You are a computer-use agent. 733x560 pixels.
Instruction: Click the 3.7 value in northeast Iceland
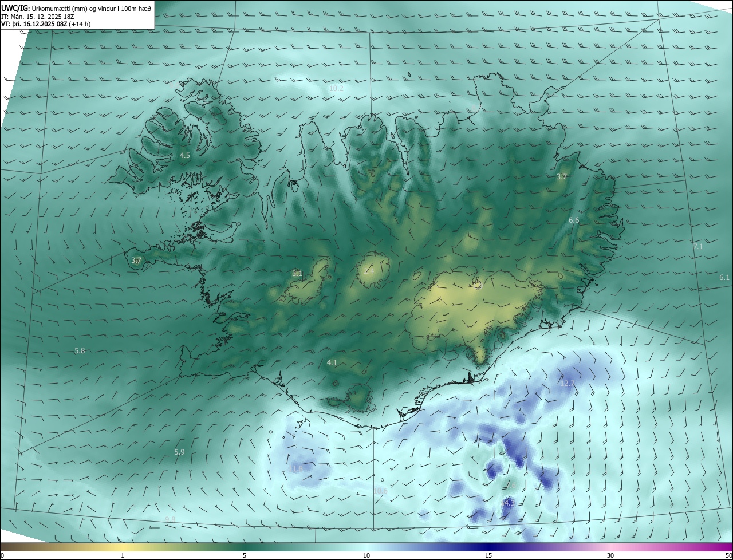tap(561, 176)
